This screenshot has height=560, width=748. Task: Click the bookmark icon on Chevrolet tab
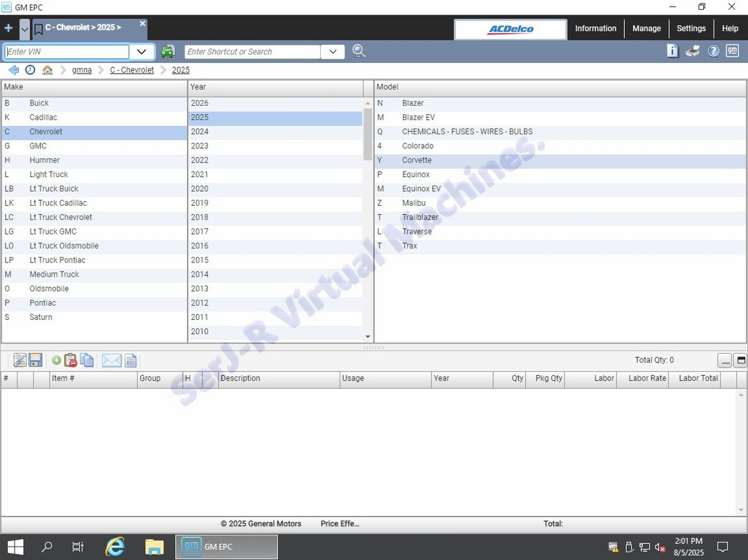coord(38,29)
